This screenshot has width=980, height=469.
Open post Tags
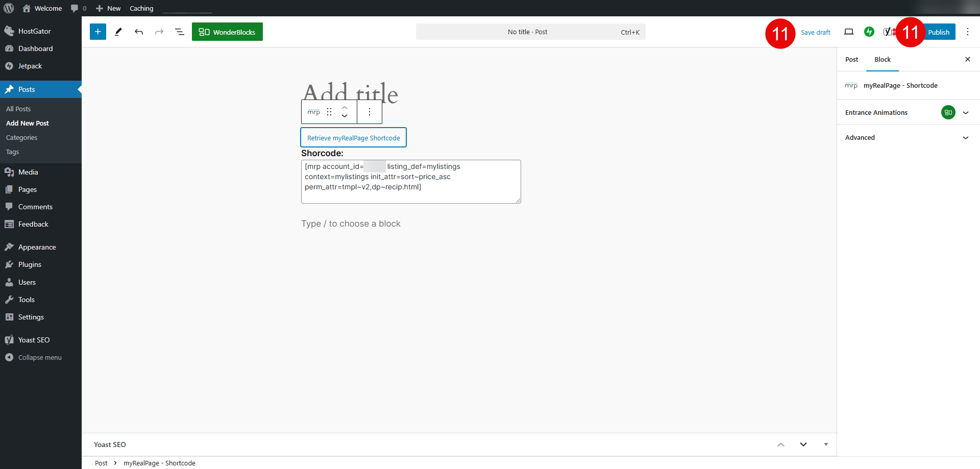(x=12, y=152)
